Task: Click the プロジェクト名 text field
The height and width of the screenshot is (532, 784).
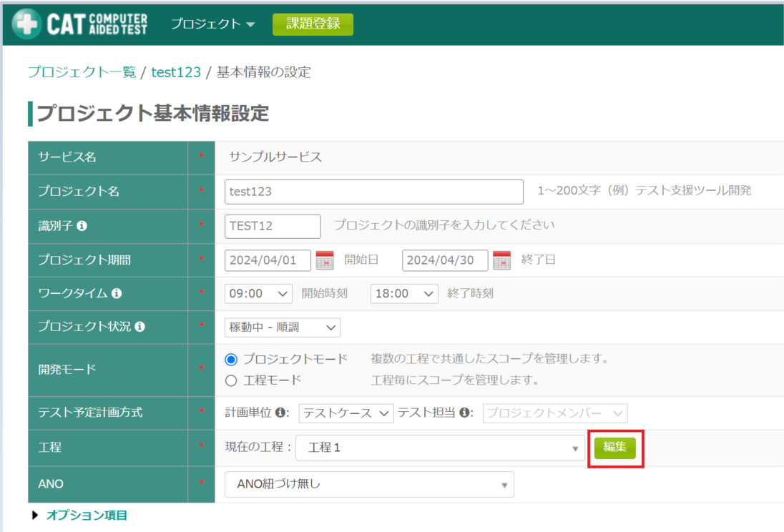Action: point(374,192)
